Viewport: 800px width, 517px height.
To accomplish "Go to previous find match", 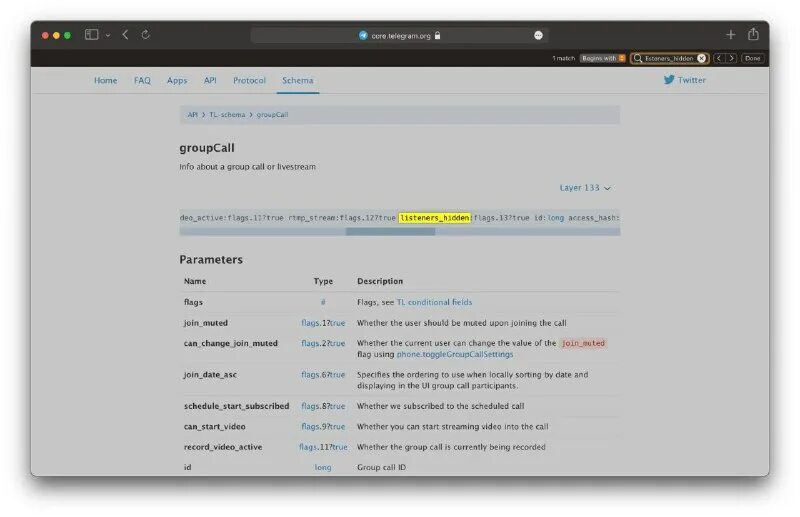I will click(x=719, y=58).
